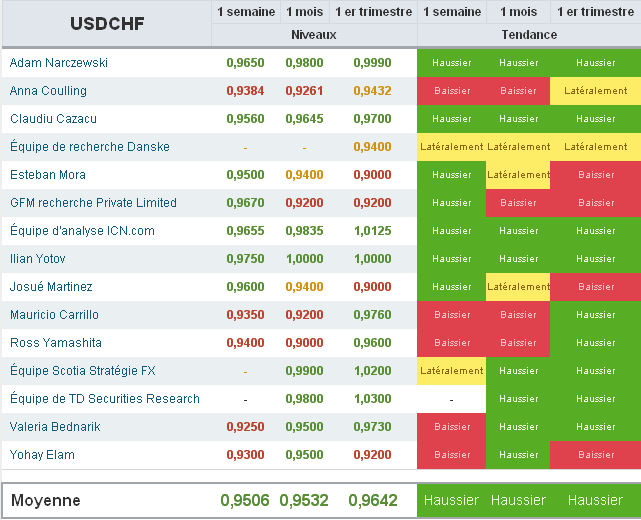Image resolution: width=641 pixels, height=520 pixels.
Task: Click Valeria Bednarik's Baissier weekly trend cell
Action: (451, 427)
